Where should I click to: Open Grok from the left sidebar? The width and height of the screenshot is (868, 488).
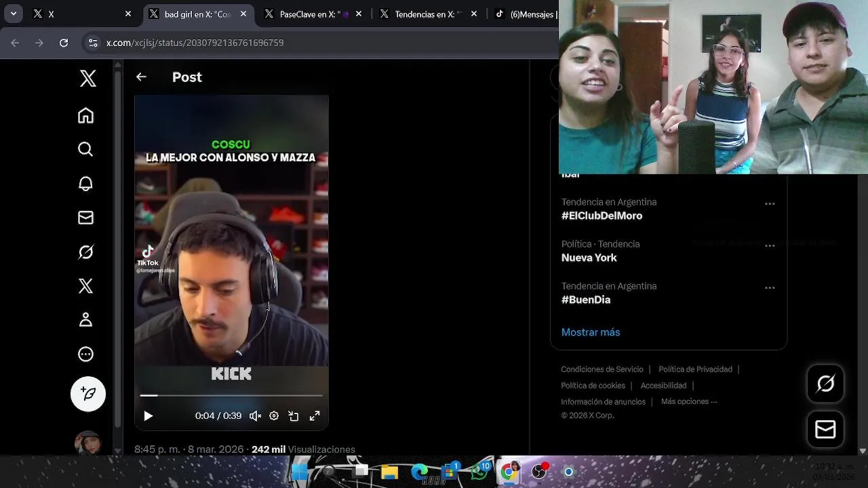pos(85,252)
